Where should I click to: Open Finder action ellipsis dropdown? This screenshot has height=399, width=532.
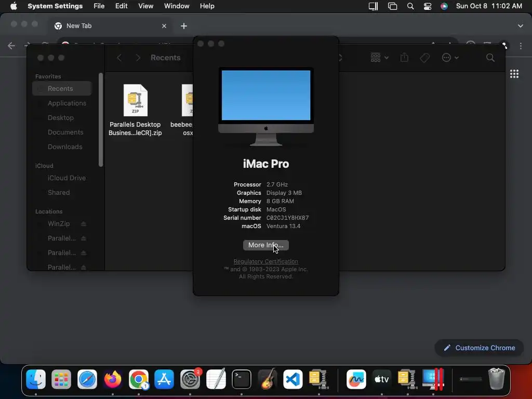450,58
